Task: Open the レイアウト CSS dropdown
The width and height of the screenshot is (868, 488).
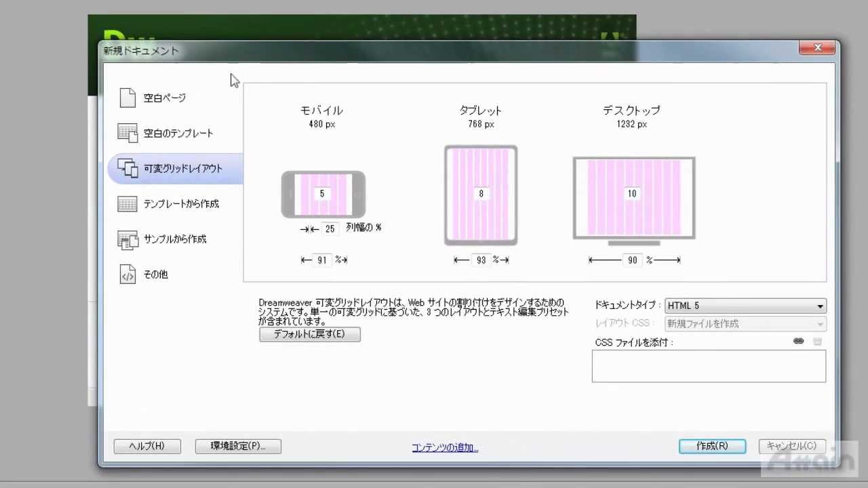Action: pyautogui.click(x=745, y=324)
